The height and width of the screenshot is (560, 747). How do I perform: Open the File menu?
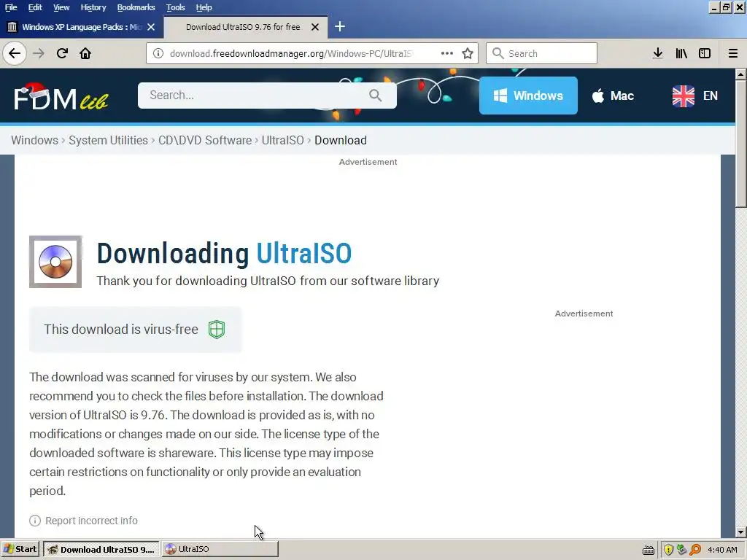pos(11,7)
